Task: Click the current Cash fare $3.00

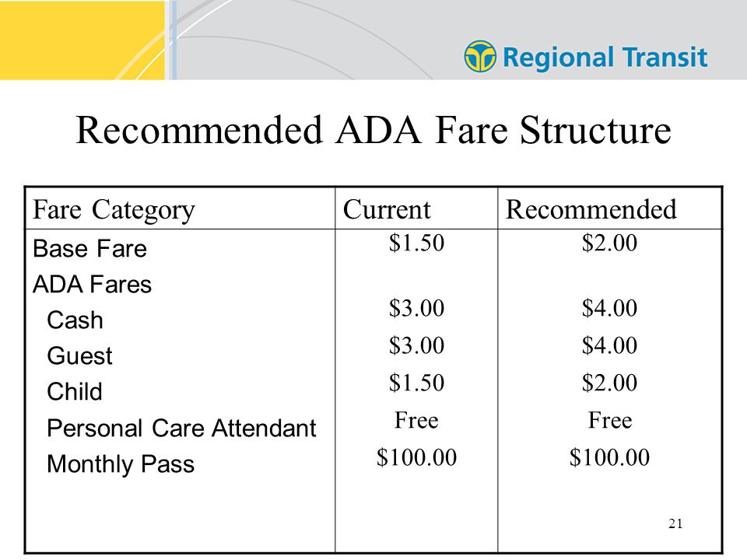Action: 416,308
